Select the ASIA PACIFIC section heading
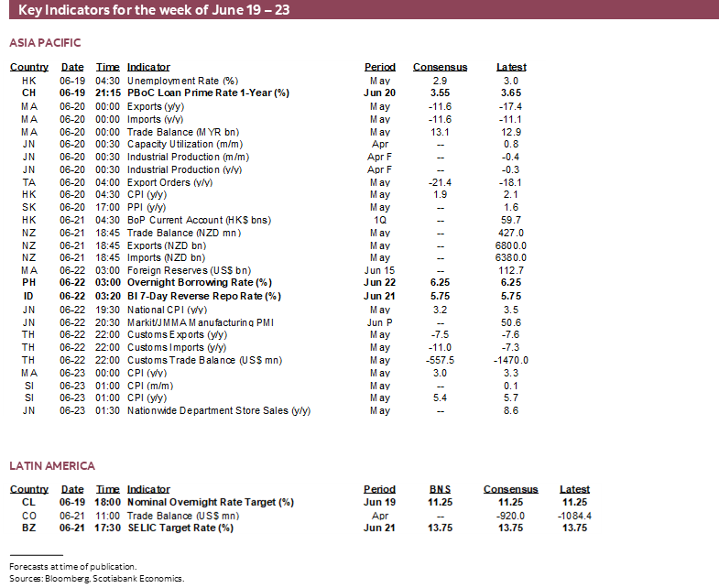This screenshot has height=588, width=719. (46, 43)
